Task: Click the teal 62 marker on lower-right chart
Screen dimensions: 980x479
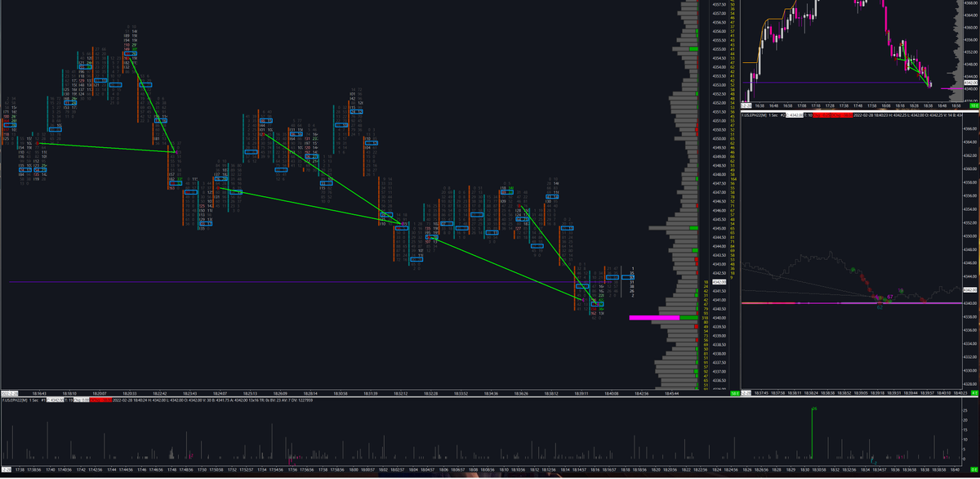Action: 880,307
